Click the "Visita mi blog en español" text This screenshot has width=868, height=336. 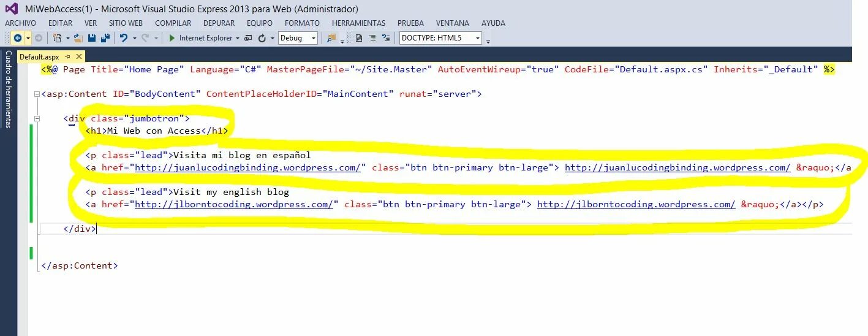click(x=242, y=155)
